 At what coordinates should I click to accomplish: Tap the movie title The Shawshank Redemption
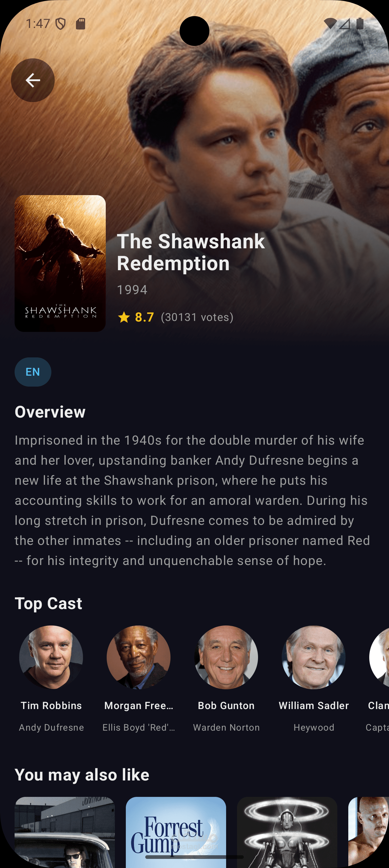coord(191,252)
